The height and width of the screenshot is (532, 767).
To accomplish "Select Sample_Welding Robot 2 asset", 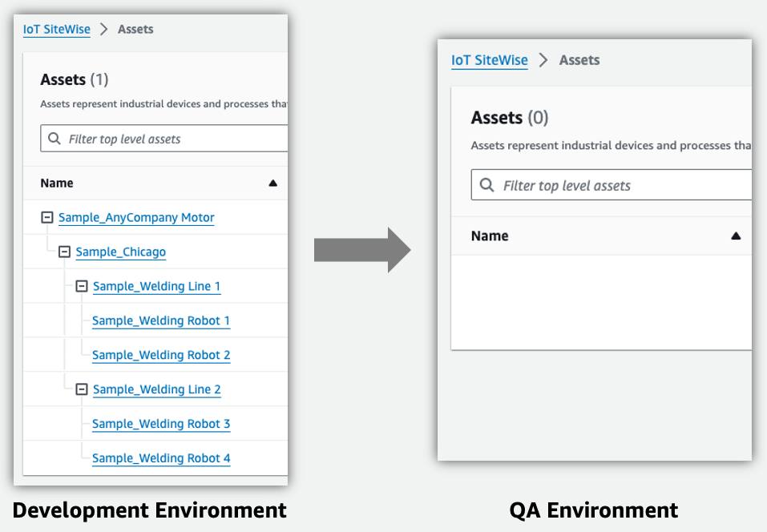I will pos(160,356).
